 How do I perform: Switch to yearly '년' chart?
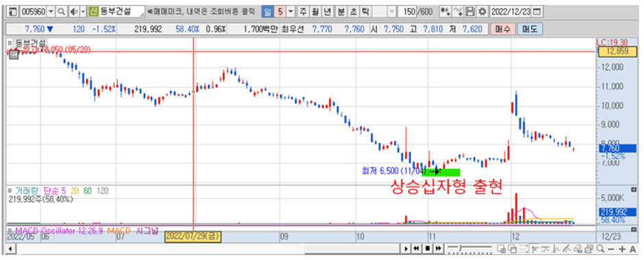pos(327,12)
